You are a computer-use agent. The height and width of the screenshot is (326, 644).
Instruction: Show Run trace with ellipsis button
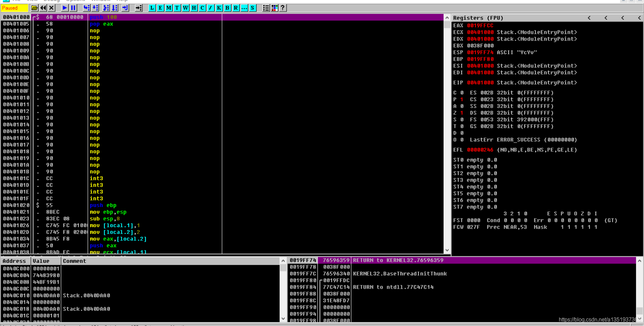[244, 8]
